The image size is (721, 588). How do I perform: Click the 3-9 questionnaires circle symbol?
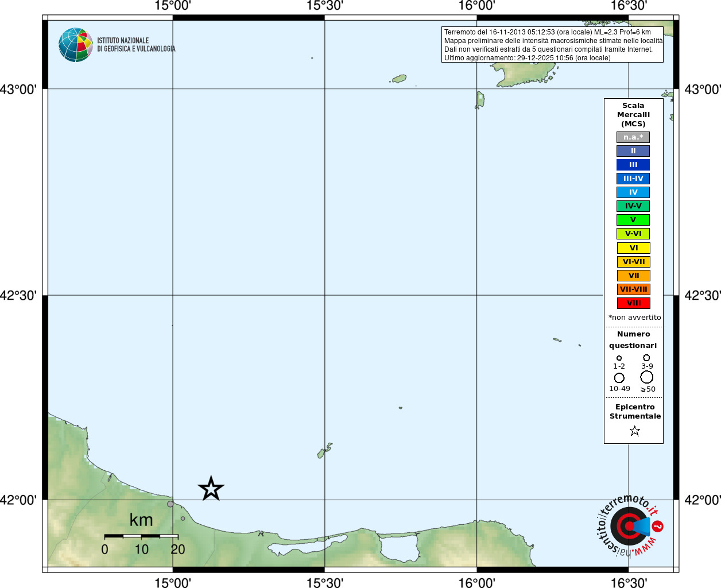tap(646, 358)
